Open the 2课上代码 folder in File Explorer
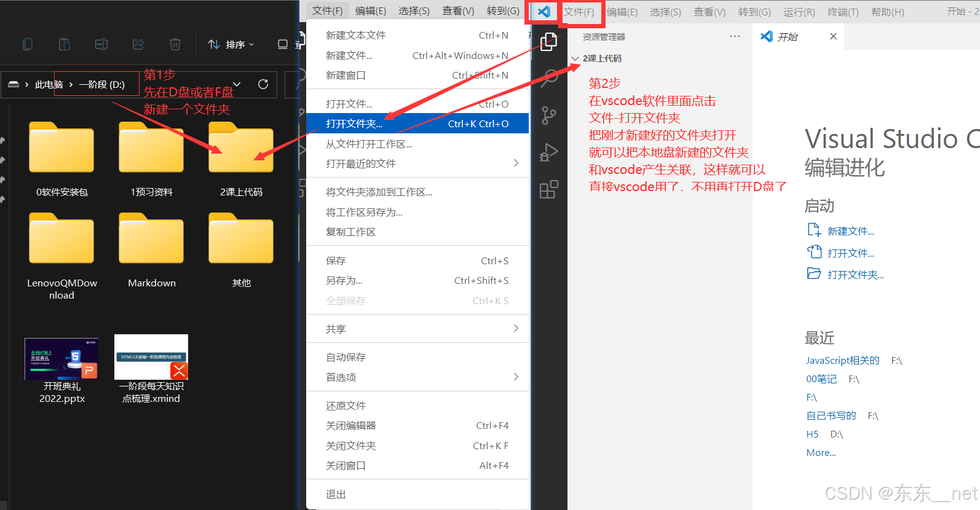 pyautogui.click(x=241, y=160)
